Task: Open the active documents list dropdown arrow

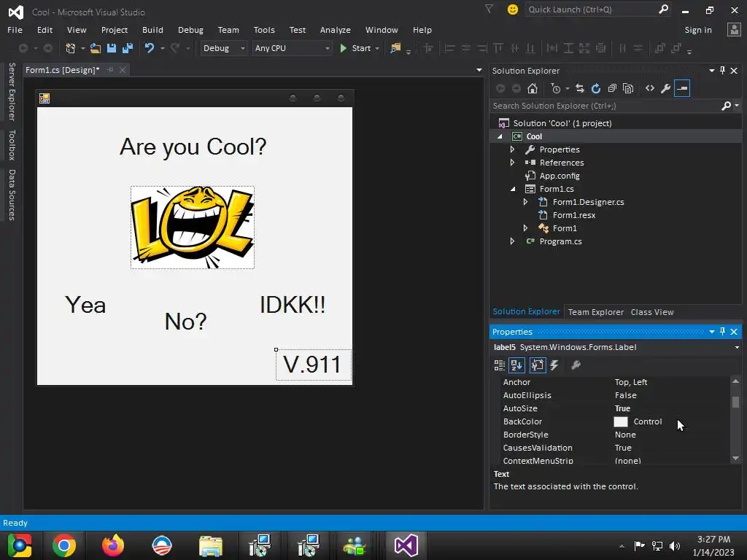Action: pyautogui.click(x=479, y=70)
